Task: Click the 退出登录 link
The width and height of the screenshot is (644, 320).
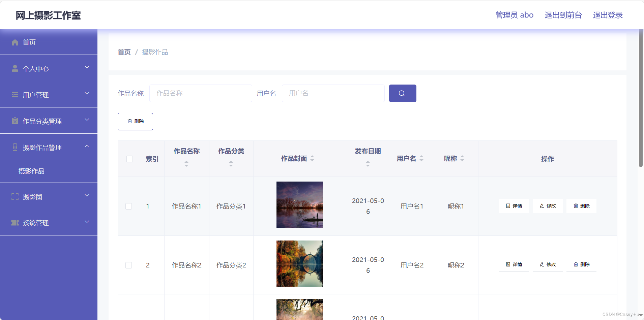Action: (608, 15)
